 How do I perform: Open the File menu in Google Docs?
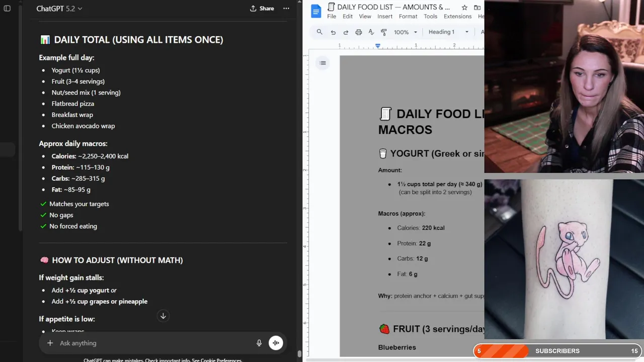(x=332, y=17)
